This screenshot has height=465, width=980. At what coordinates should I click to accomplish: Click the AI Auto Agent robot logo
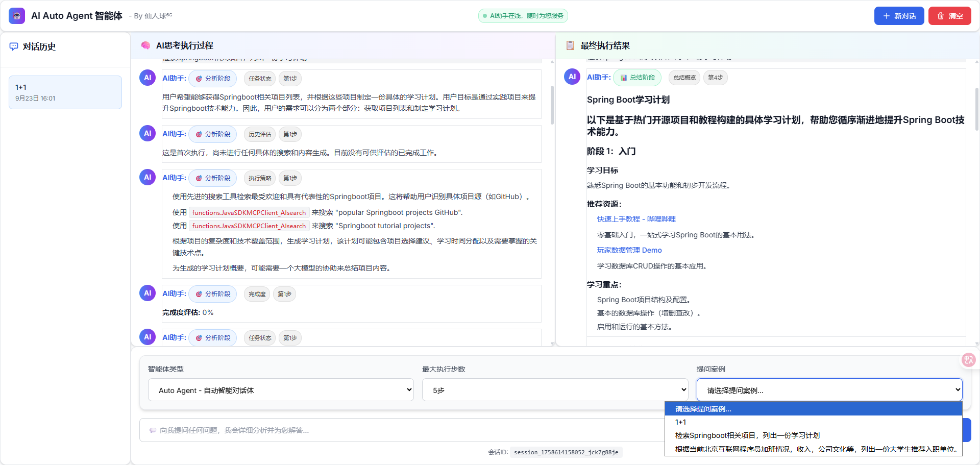pos(17,16)
